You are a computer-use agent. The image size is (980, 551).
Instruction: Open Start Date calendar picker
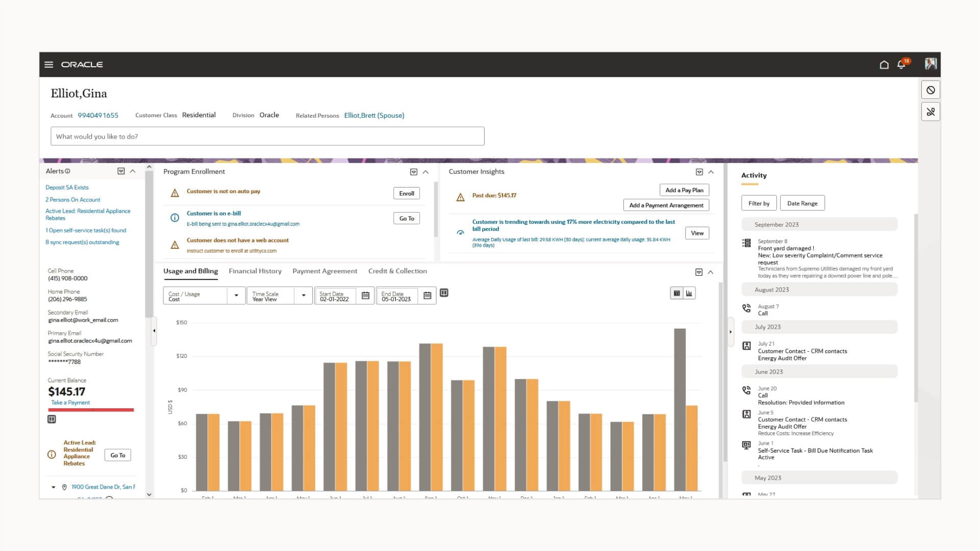(x=365, y=296)
